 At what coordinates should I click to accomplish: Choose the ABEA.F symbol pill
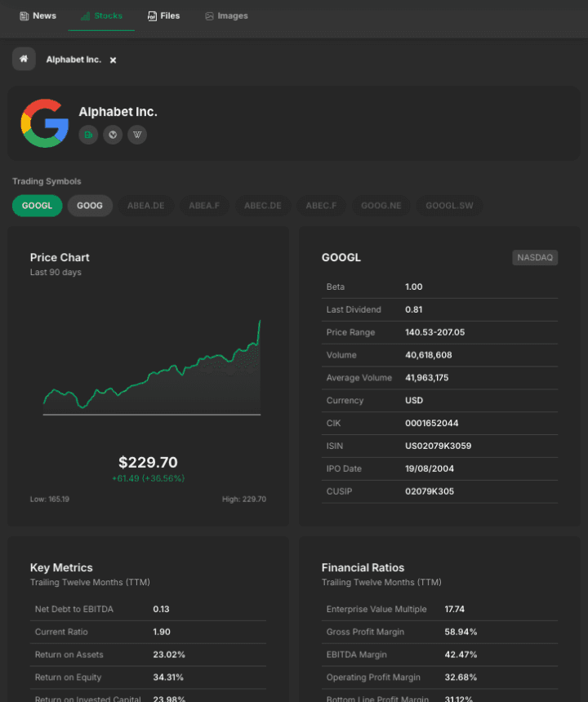[204, 206]
